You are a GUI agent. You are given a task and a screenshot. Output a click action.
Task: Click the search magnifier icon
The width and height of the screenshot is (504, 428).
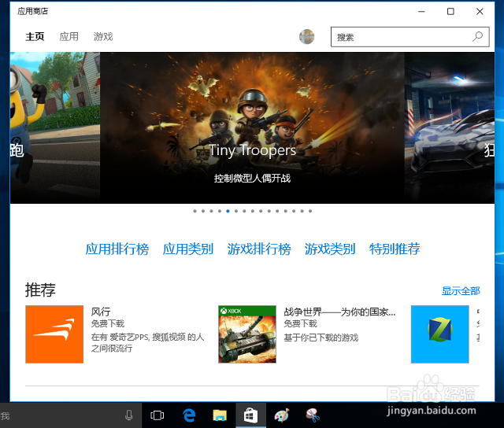click(478, 37)
